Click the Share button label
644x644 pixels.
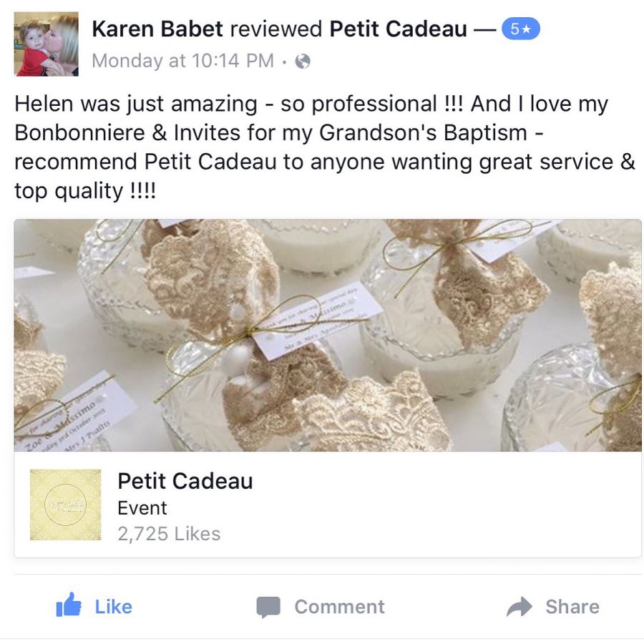(572, 607)
